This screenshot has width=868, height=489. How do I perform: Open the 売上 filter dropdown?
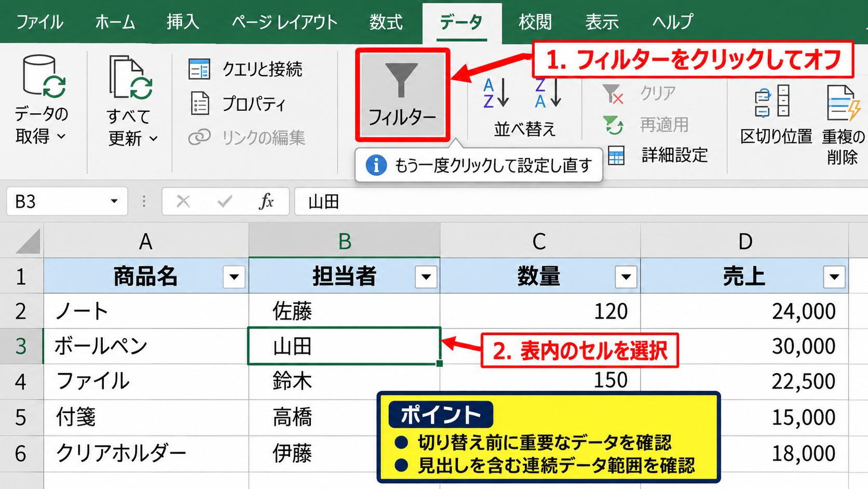pyautogui.click(x=834, y=277)
